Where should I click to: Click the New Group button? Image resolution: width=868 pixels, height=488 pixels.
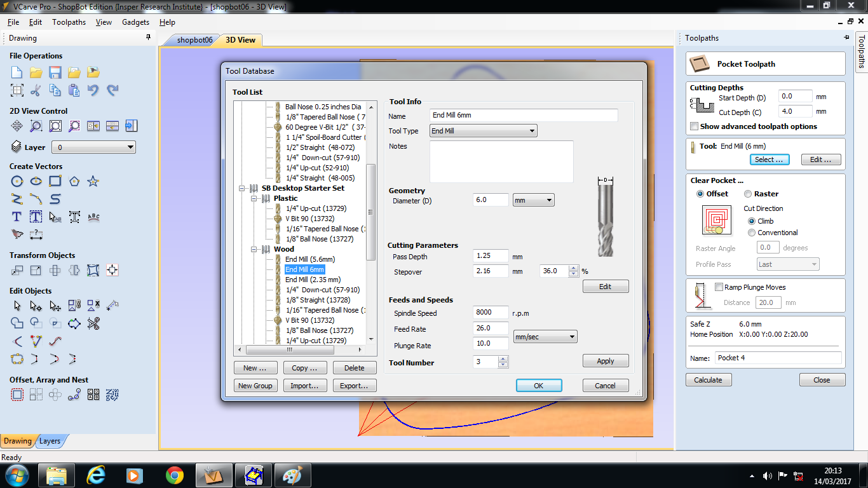click(x=255, y=386)
